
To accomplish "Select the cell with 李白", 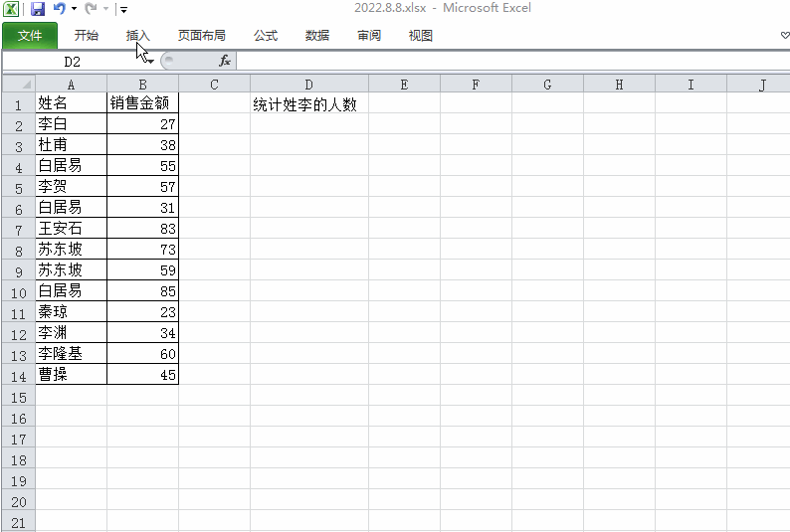I will coord(71,124).
